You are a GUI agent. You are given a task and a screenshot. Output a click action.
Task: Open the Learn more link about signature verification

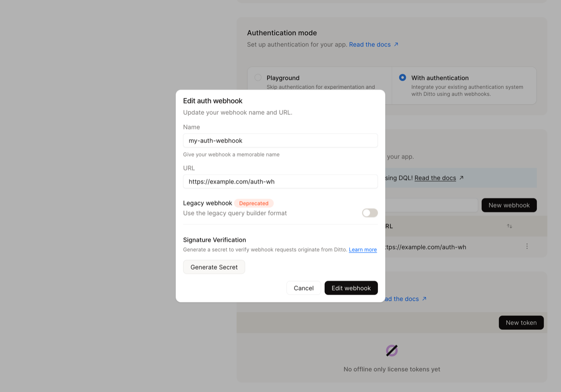[x=362, y=249]
